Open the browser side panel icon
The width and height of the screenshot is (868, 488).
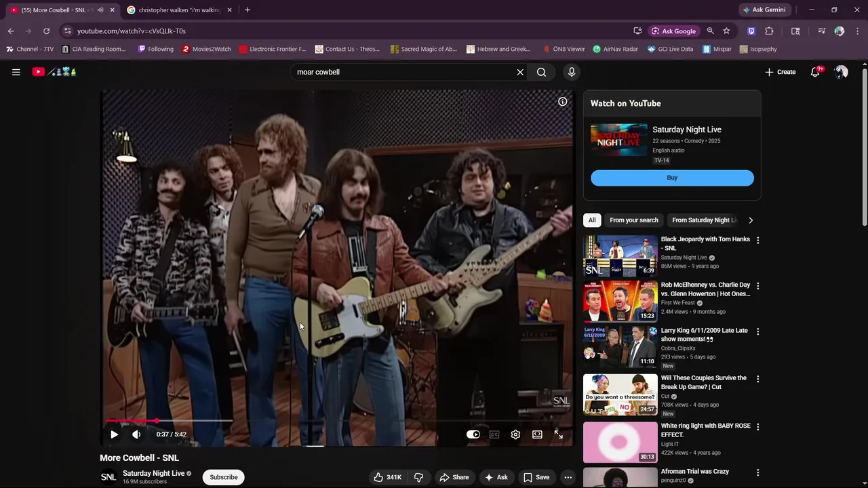point(795,31)
